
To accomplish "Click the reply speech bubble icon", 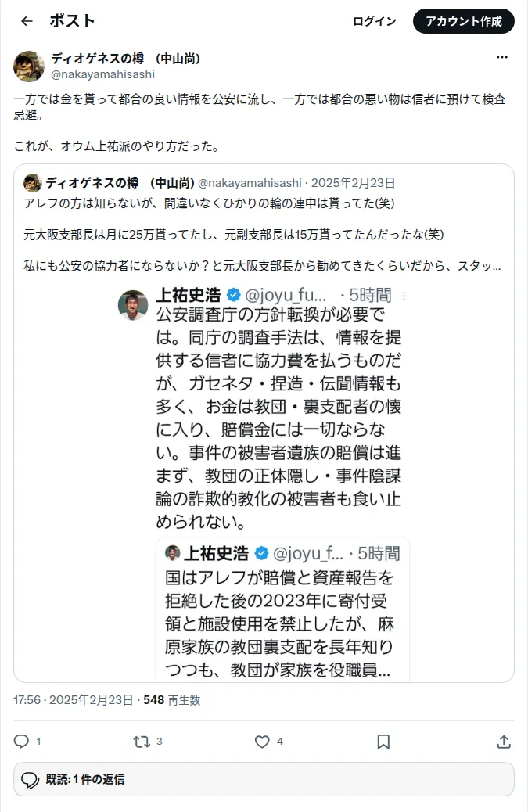I will (x=21, y=741).
